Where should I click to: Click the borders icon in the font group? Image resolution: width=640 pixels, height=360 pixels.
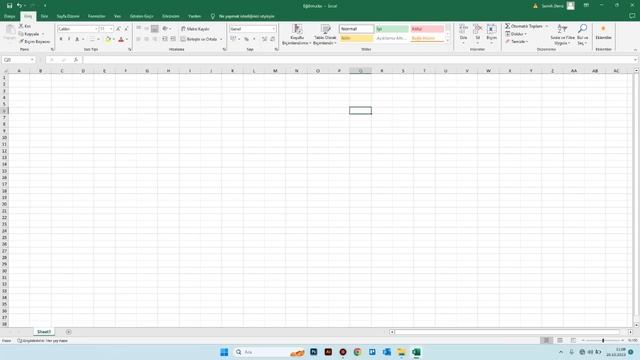click(92, 39)
